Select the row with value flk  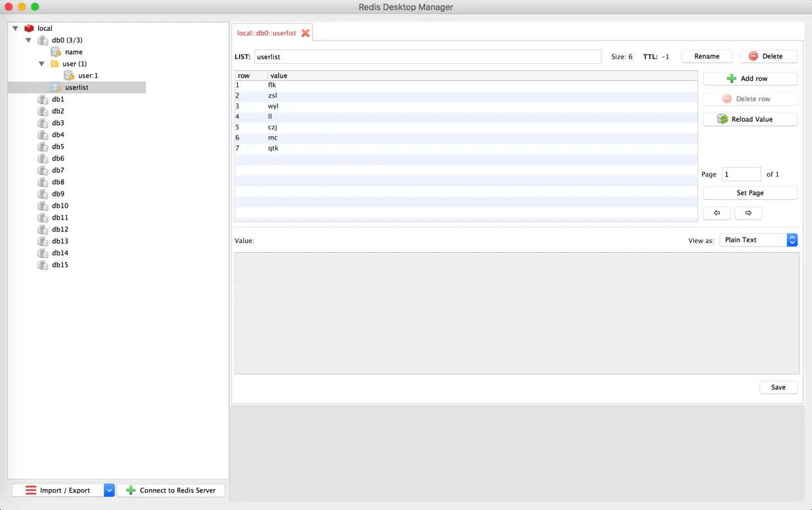coord(466,85)
